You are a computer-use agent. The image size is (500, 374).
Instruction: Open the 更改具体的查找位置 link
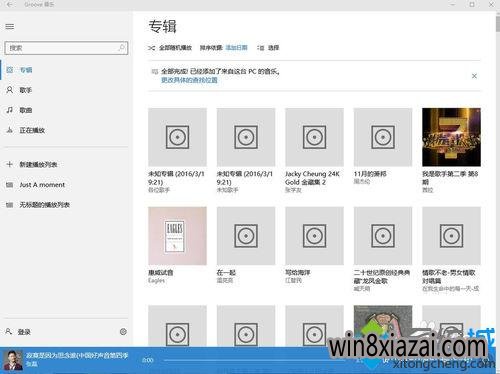point(189,80)
